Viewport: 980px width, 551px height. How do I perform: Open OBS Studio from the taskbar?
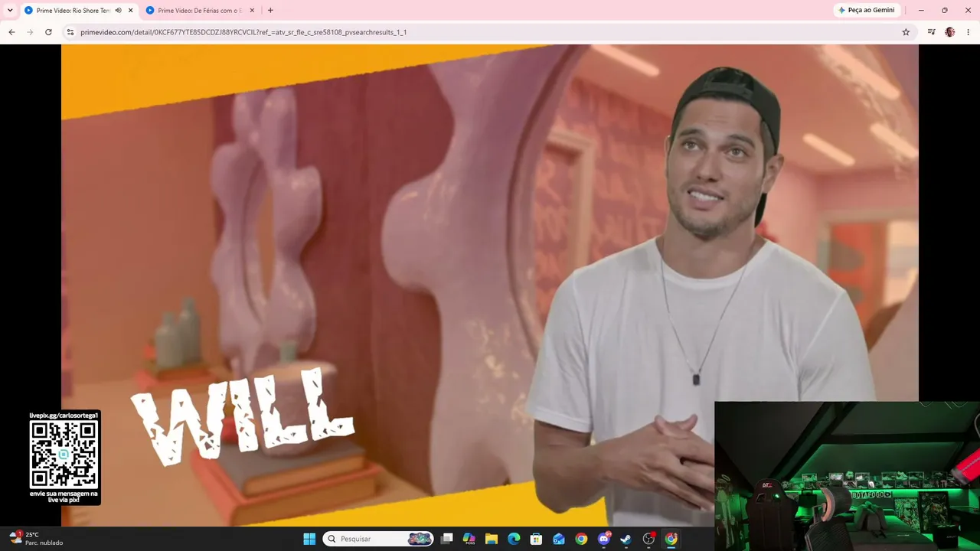[648, 539]
